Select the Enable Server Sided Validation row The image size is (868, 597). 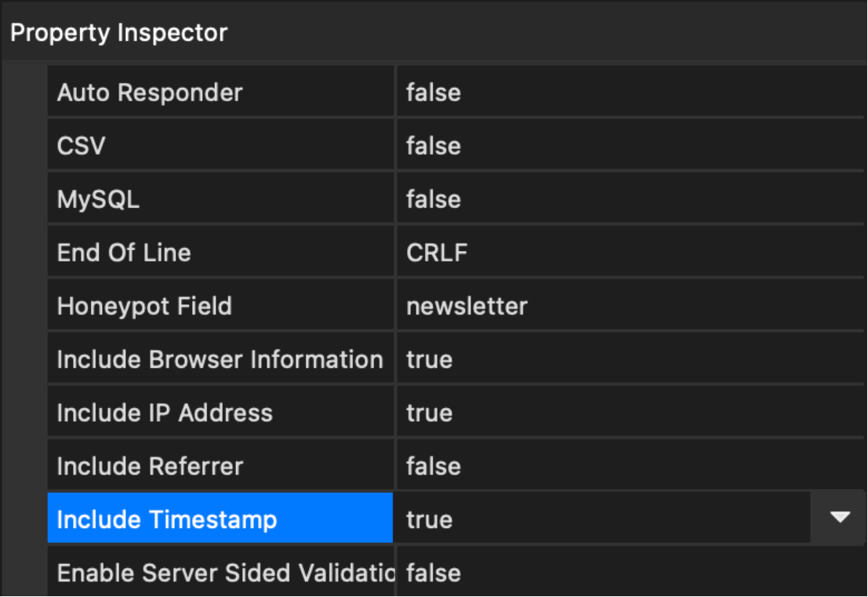point(225,573)
